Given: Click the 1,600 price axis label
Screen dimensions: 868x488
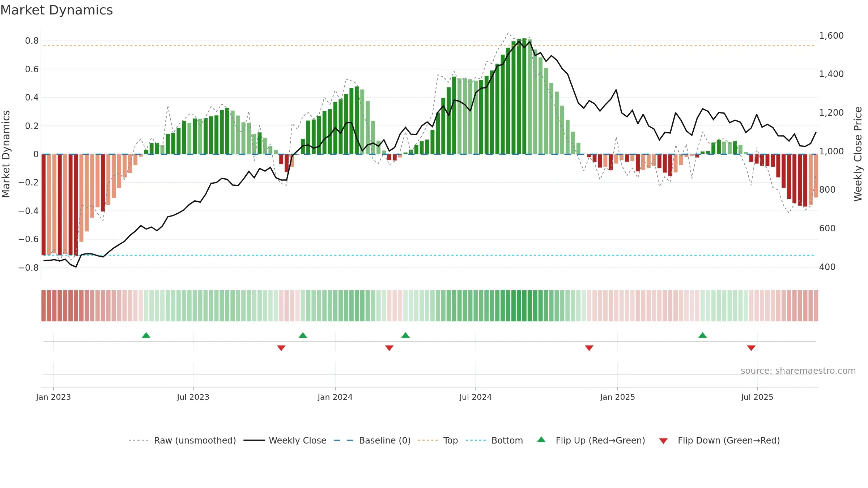Looking at the screenshot, I should pos(831,35).
